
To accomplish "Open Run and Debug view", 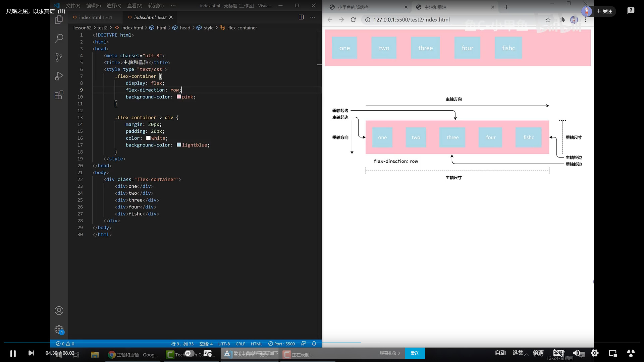I will 59,76.
